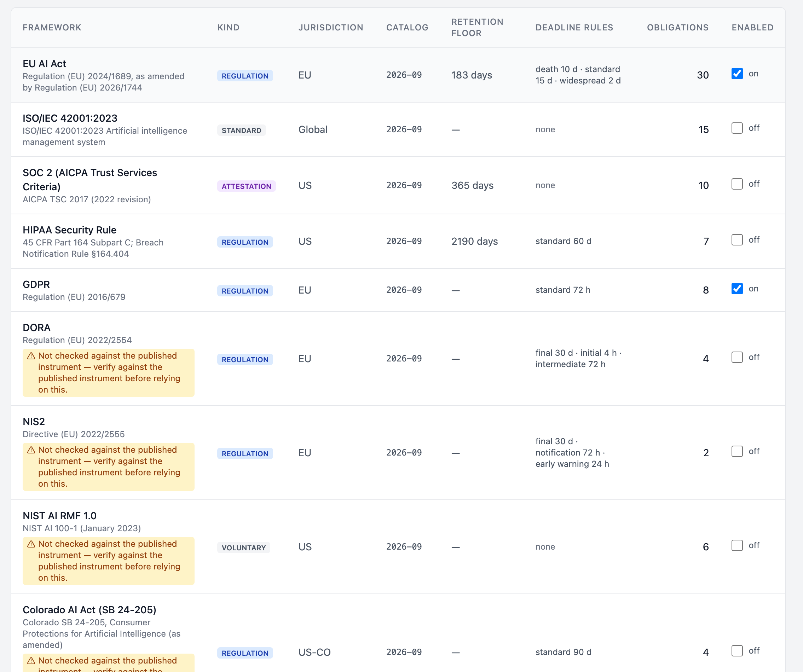Screen dimensions: 803x672
Task: Enable the NIST AI RMF 1.0 checkbox
Action: point(737,545)
